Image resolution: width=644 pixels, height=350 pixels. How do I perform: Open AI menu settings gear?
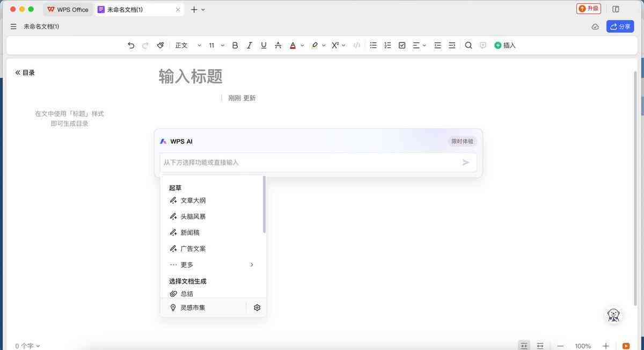(257, 308)
